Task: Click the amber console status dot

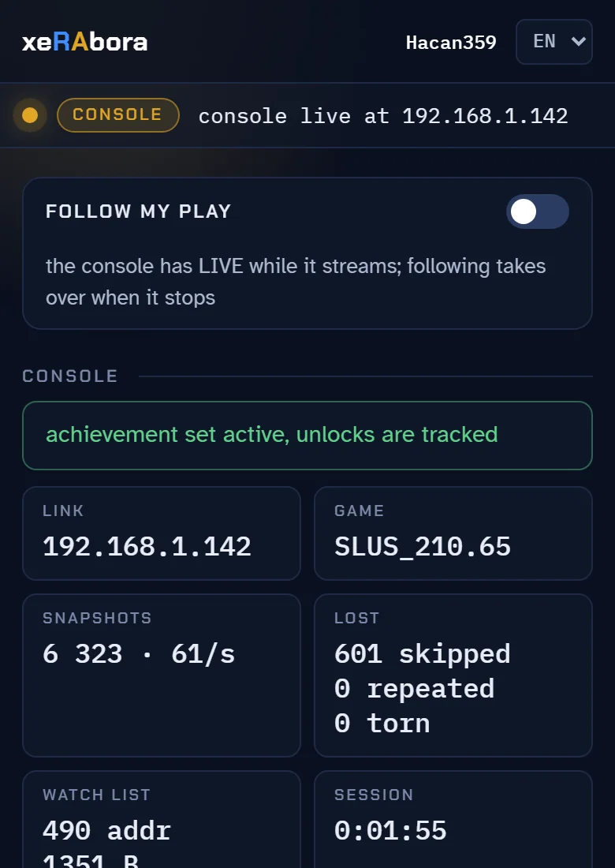Action: coord(30,115)
